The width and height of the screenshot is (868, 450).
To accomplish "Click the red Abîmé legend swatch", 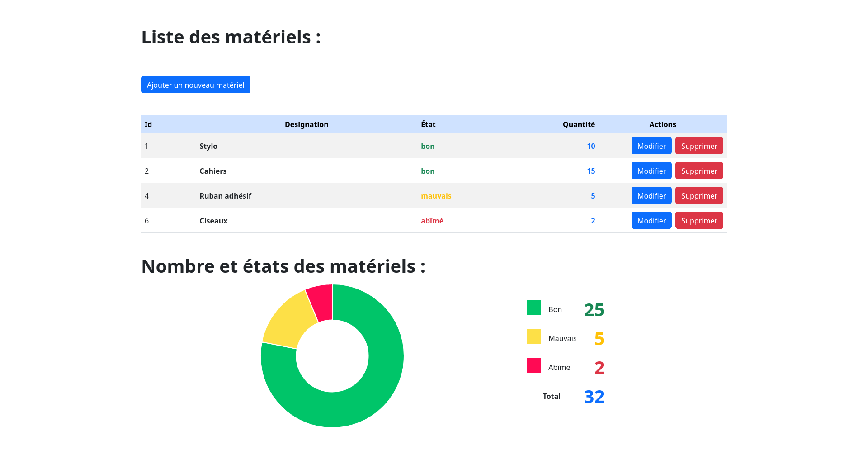I will [533, 365].
